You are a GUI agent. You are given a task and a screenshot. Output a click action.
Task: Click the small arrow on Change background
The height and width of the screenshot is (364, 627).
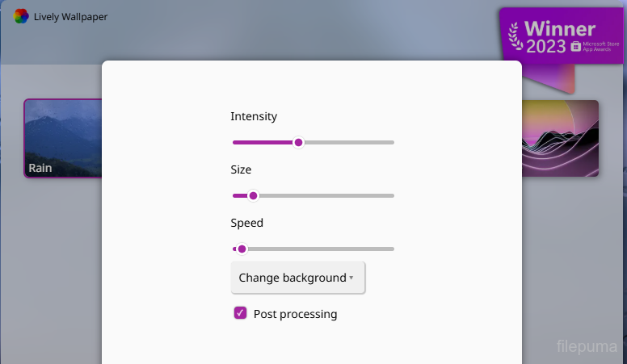(x=351, y=278)
